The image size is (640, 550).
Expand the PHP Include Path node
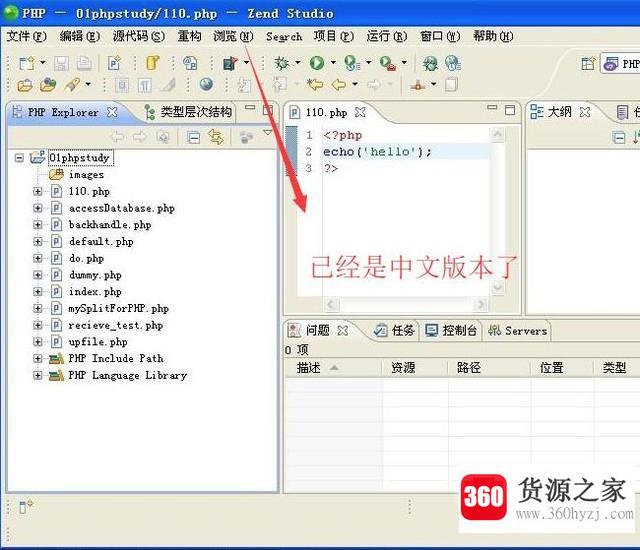pos(38,358)
